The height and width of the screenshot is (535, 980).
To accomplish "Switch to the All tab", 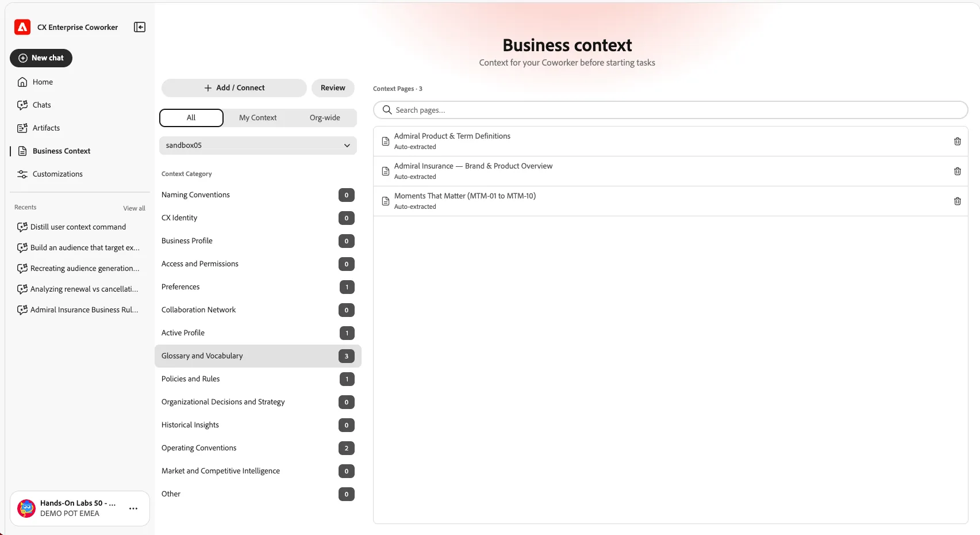I will 191,118.
